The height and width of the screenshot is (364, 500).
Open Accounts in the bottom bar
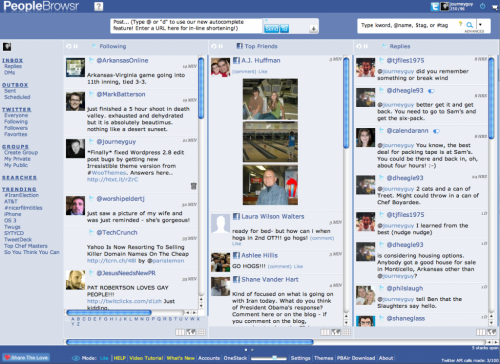coord(209,358)
